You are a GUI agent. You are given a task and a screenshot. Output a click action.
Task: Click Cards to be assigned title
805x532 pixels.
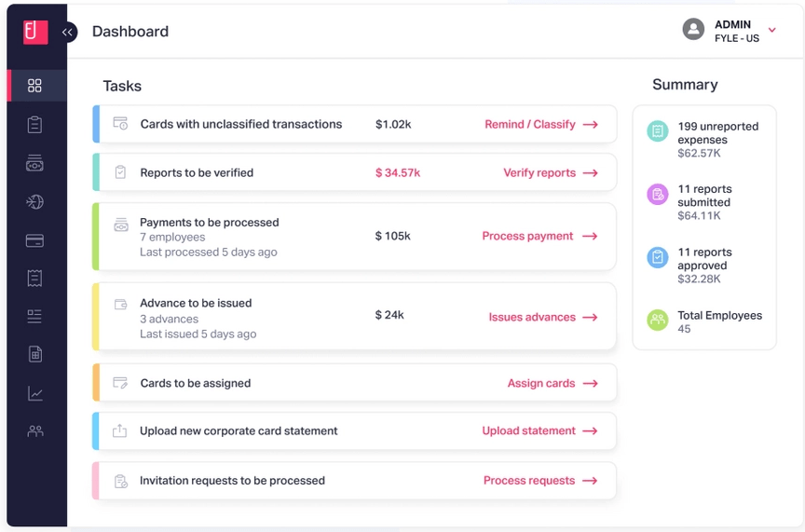tap(195, 383)
